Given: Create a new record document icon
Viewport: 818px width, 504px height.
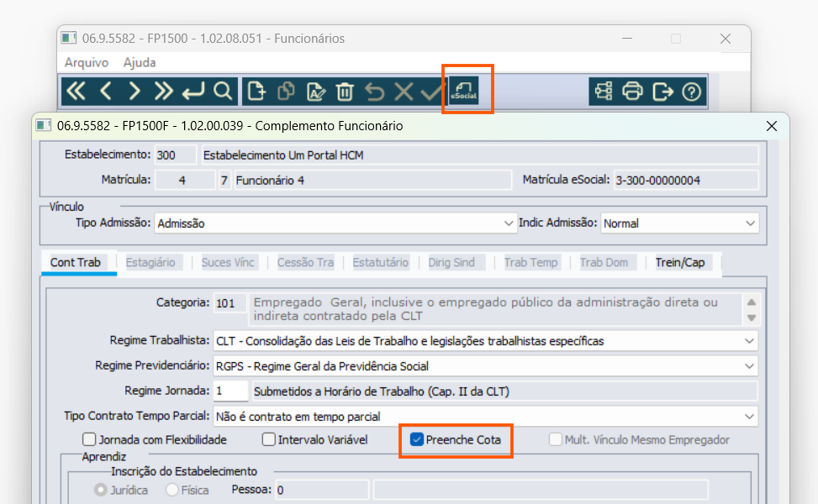Looking at the screenshot, I should pyautogui.click(x=256, y=92).
